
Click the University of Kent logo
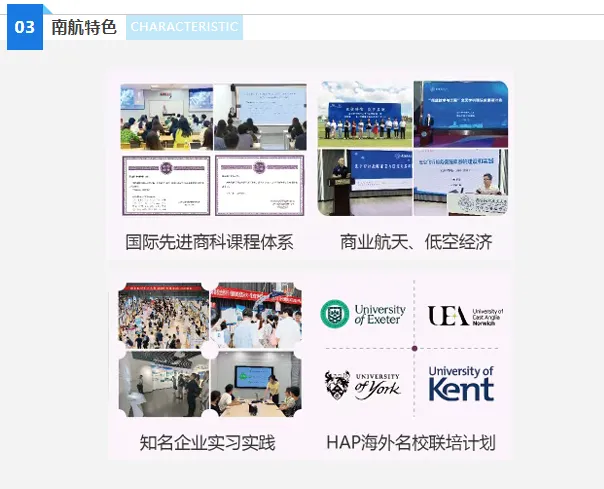point(461,384)
